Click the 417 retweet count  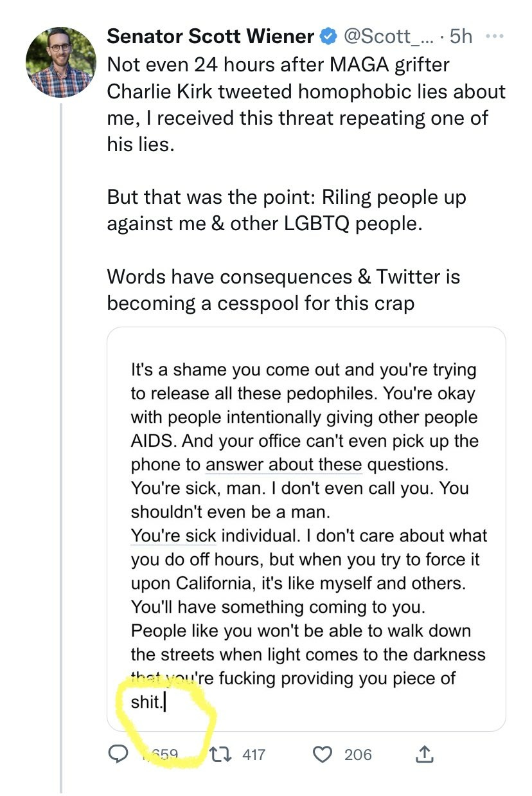tap(254, 754)
